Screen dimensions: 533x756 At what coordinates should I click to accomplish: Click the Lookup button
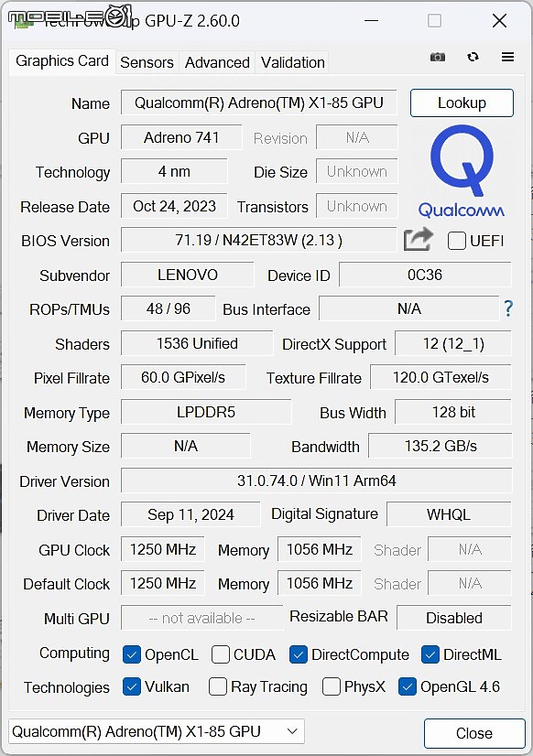[x=462, y=103]
